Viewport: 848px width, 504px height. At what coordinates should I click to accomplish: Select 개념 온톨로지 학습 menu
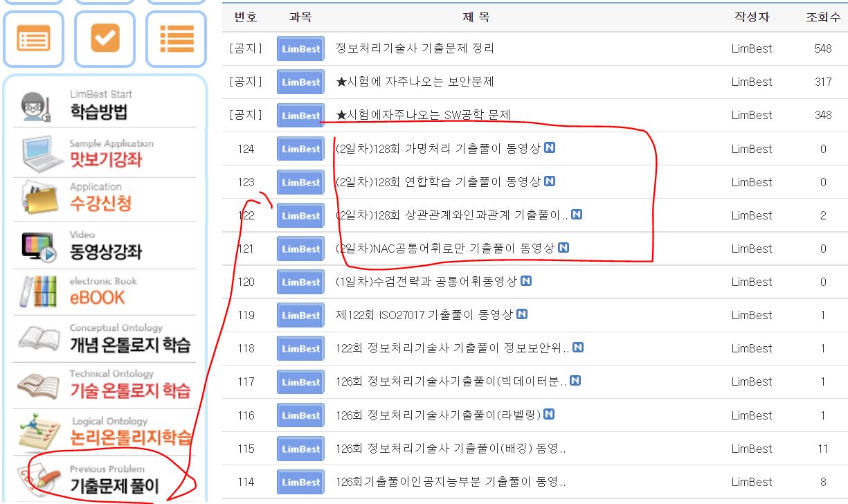(x=105, y=338)
